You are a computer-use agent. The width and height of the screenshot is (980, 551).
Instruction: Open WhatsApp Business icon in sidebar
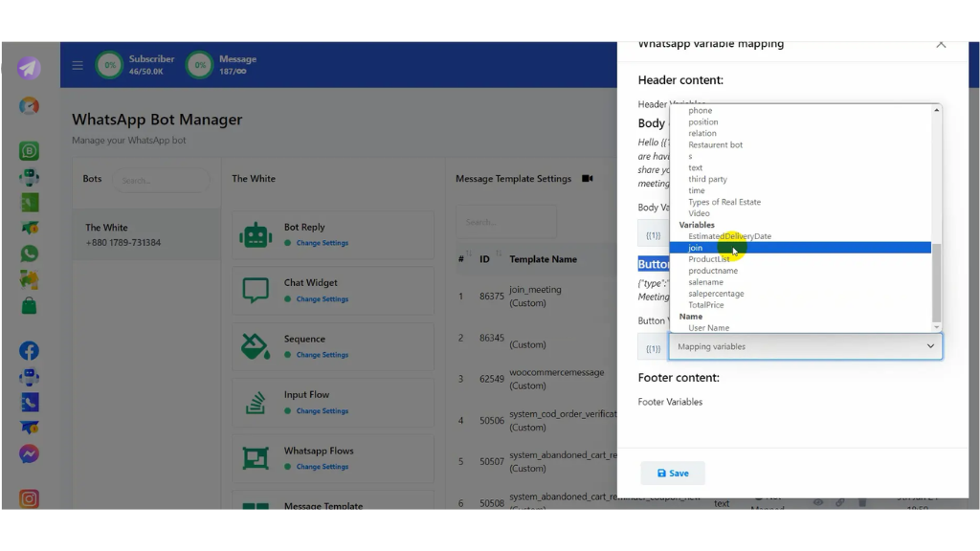pos(29,150)
